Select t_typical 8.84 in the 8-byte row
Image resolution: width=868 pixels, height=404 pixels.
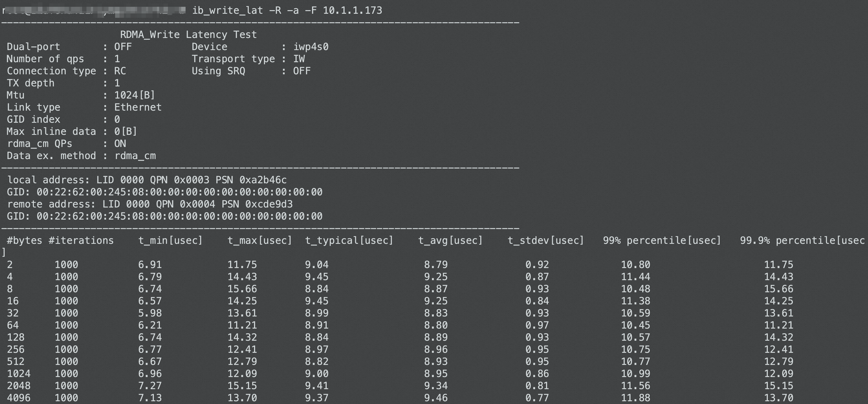click(x=317, y=289)
